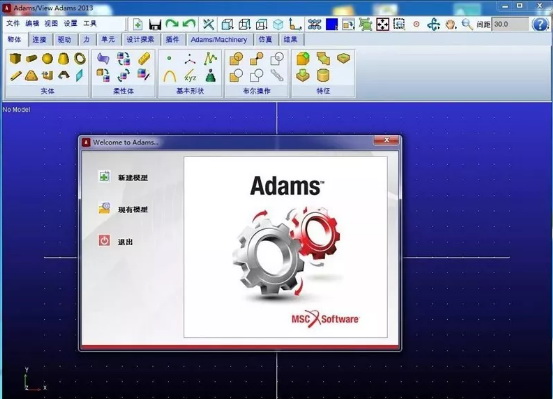Click the first Boolean unite solids icon
Viewport: 553px width, 399px height.
(x=236, y=59)
